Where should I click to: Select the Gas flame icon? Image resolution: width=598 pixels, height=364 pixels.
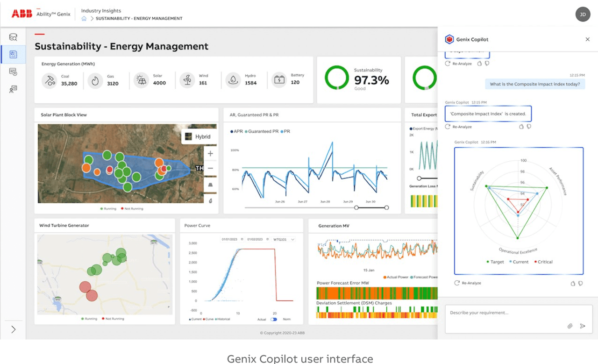click(95, 80)
